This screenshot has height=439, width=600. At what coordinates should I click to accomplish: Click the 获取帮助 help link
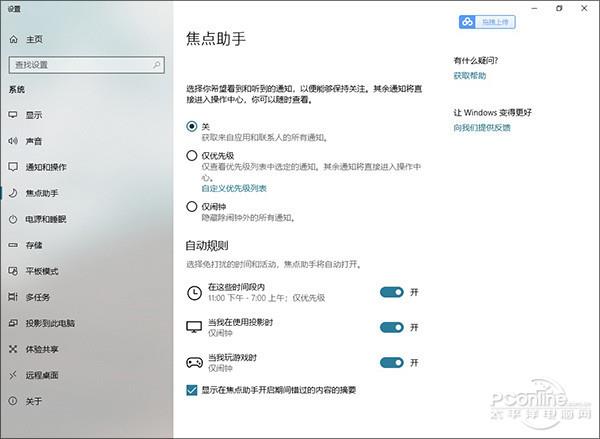point(469,75)
